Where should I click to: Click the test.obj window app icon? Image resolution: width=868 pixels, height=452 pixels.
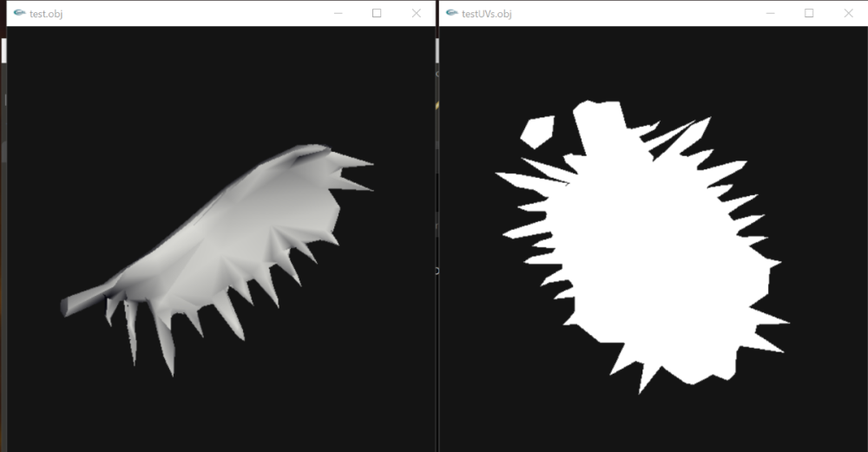(x=19, y=13)
